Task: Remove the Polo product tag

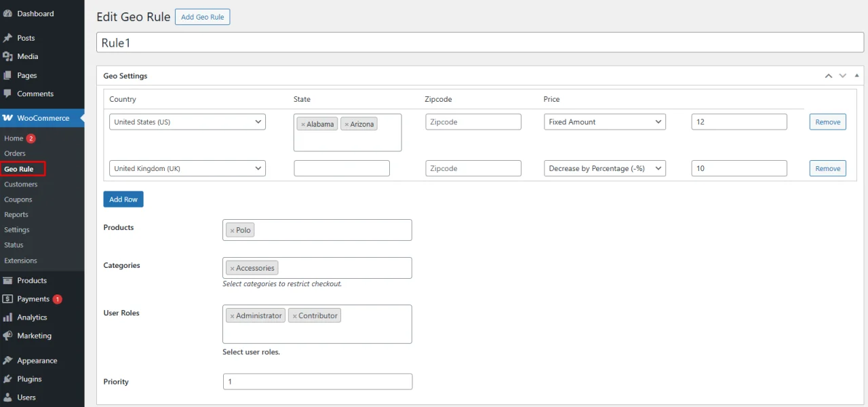Action: 232,231
